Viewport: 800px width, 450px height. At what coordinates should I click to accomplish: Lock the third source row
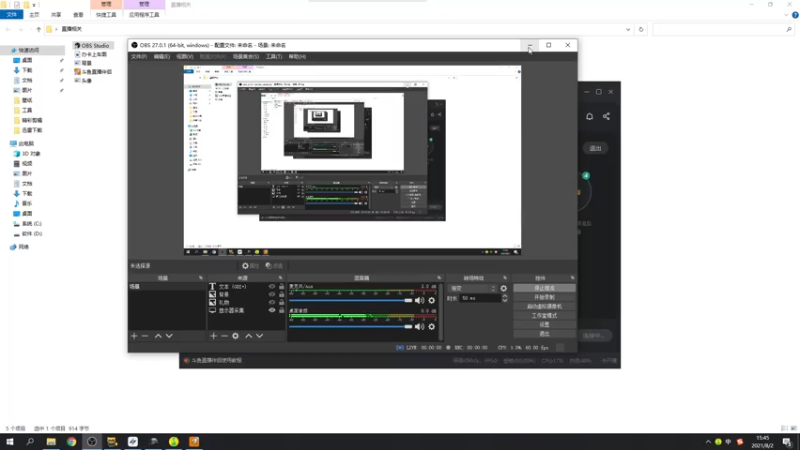tap(282, 302)
